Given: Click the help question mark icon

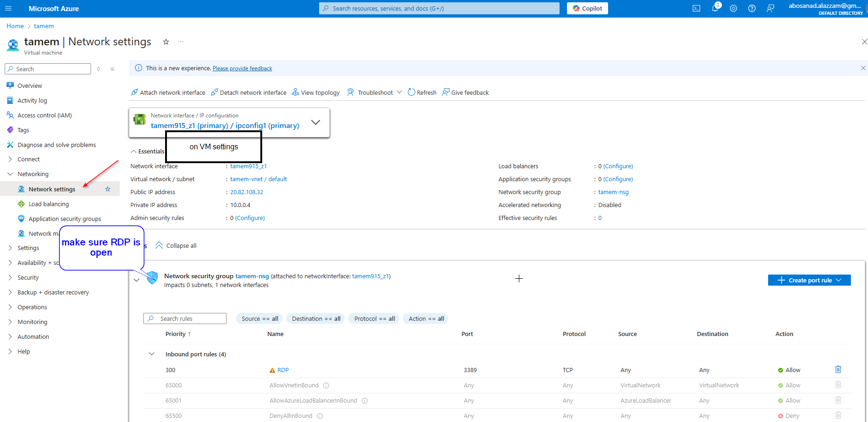Looking at the screenshot, I should (752, 8).
